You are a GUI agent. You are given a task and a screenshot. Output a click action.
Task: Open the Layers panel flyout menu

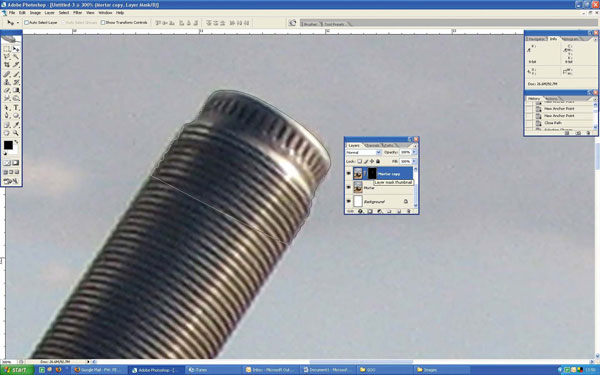point(415,146)
